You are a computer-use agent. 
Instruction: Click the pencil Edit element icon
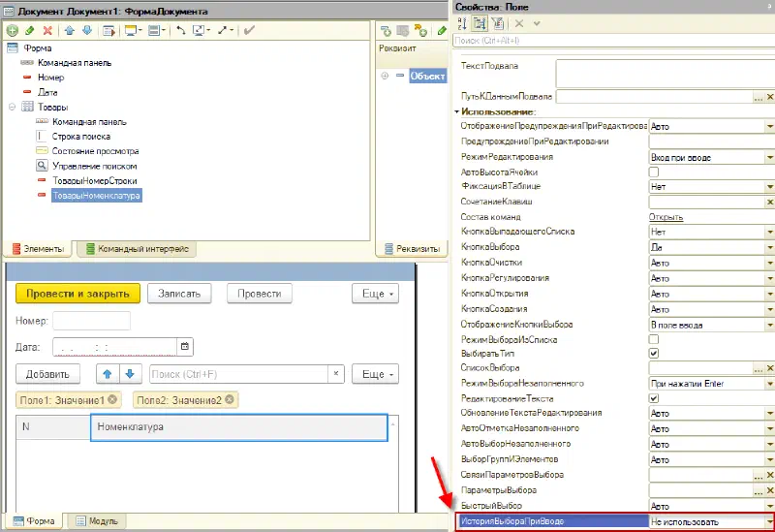[x=30, y=31]
